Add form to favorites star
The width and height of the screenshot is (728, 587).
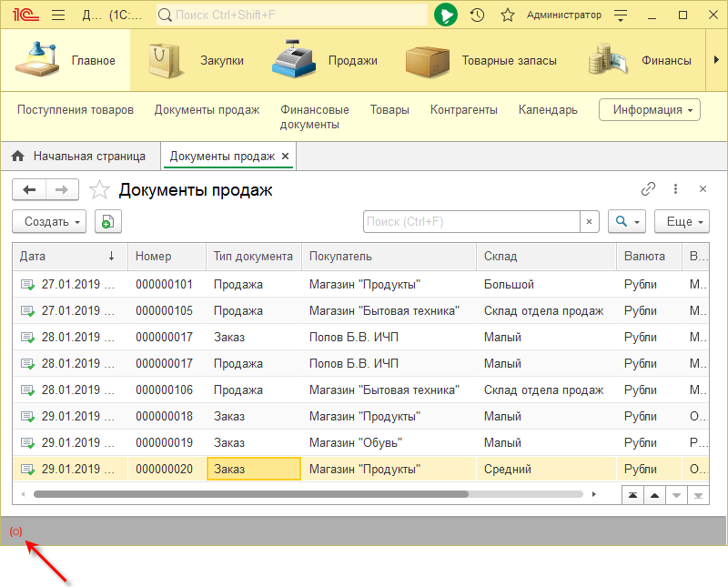point(99,189)
